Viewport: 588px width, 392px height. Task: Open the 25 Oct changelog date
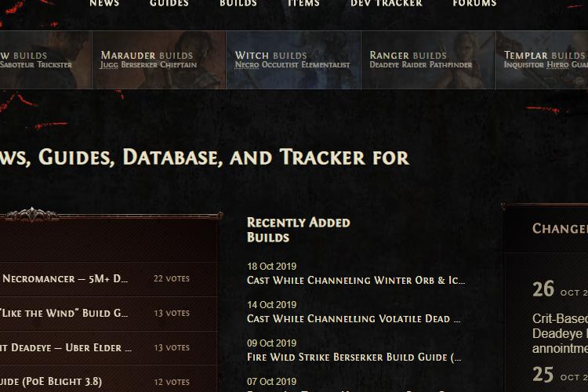560,375
